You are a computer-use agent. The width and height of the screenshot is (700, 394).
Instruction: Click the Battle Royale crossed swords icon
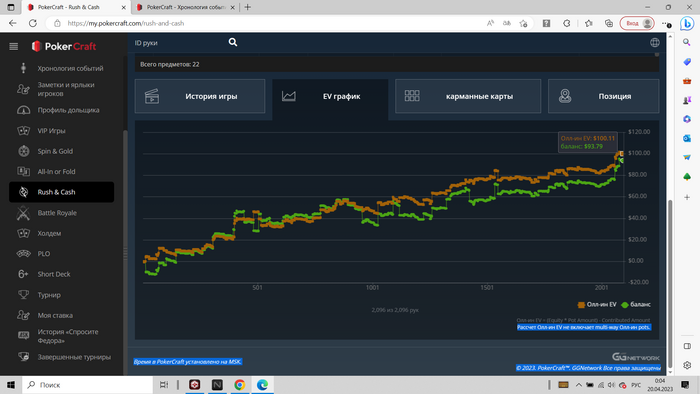[23, 213]
